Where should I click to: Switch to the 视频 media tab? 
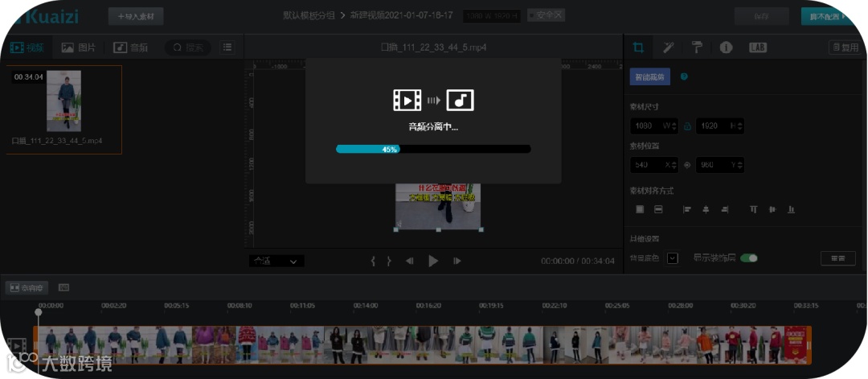click(x=27, y=47)
